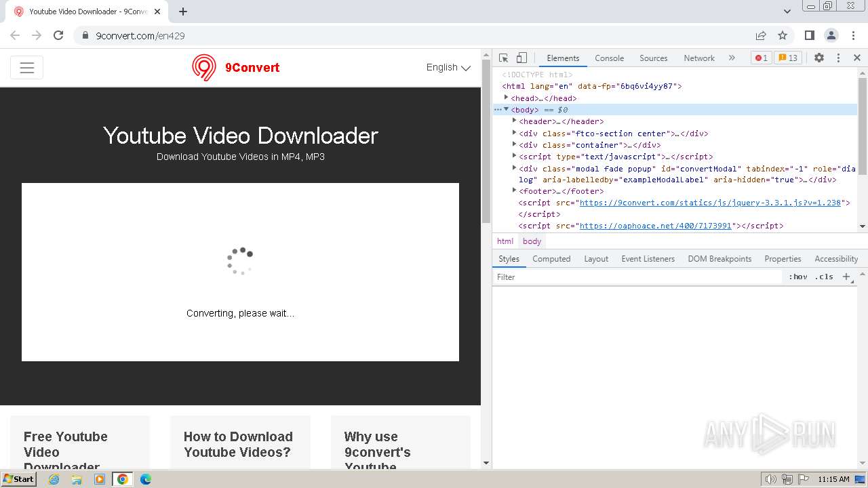The width and height of the screenshot is (868, 488).
Task: Switch to the Console tab
Action: (x=609, y=58)
